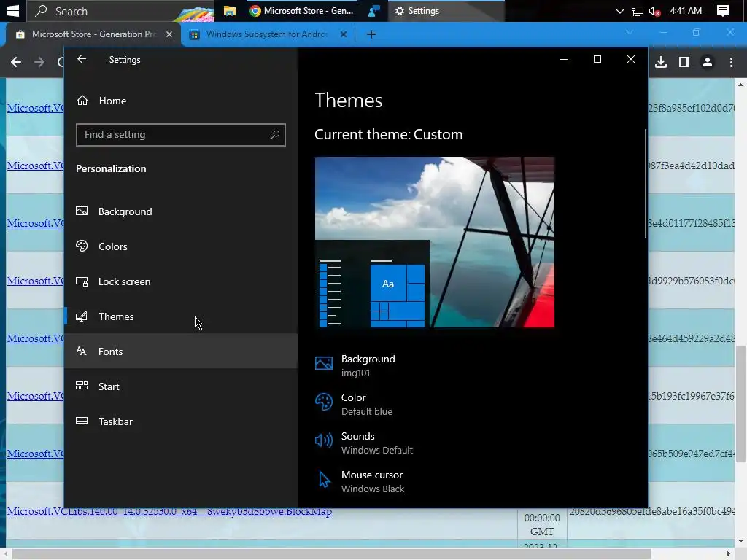Click Settings taskbar button
The image size is (747, 560).
click(446, 10)
